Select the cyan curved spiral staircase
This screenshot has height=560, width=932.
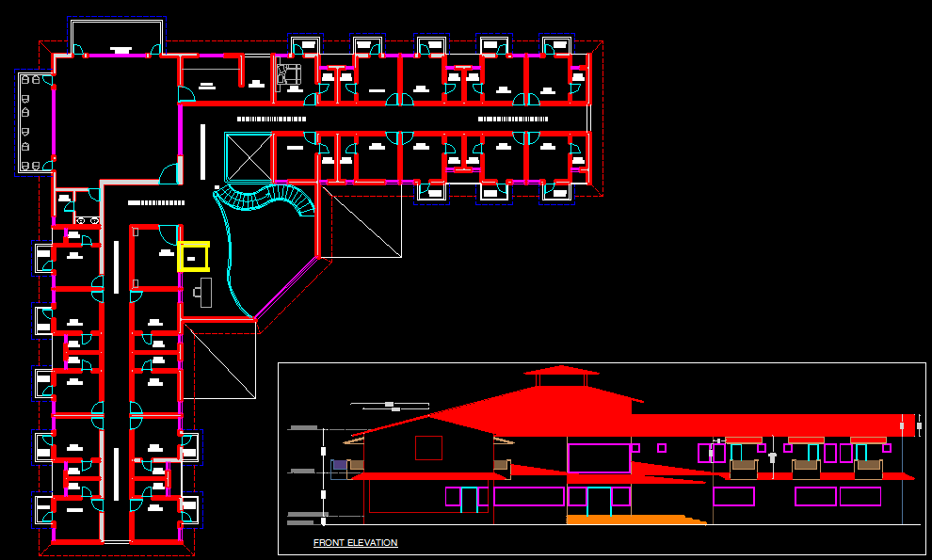tap(273, 200)
